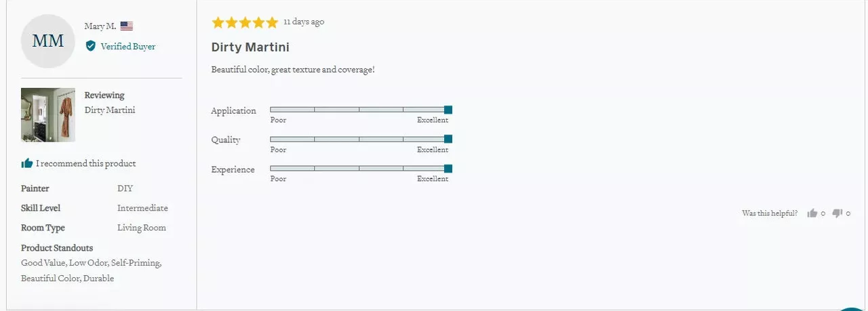This screenshot has height=311, width=868.
Task: Click the review text about beautiful color
Action: pos(293,70)
